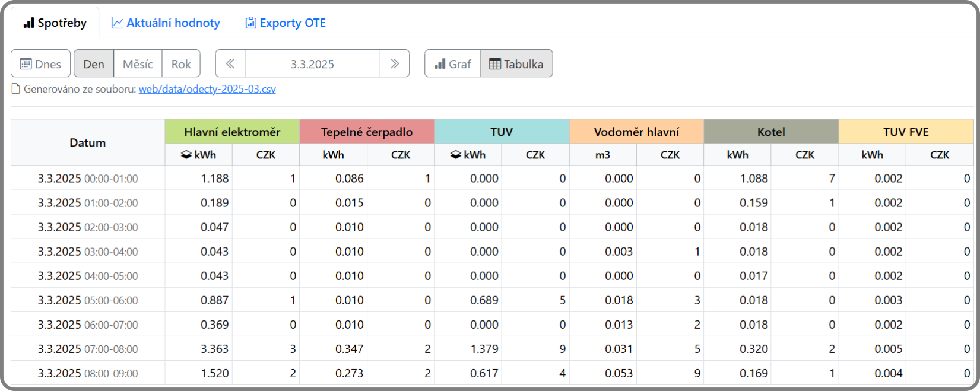Open the odecty-2025-03.csv file link
The height and width of the screenshot is (391, 980).
pyautogui.click(x=207, y=89)
